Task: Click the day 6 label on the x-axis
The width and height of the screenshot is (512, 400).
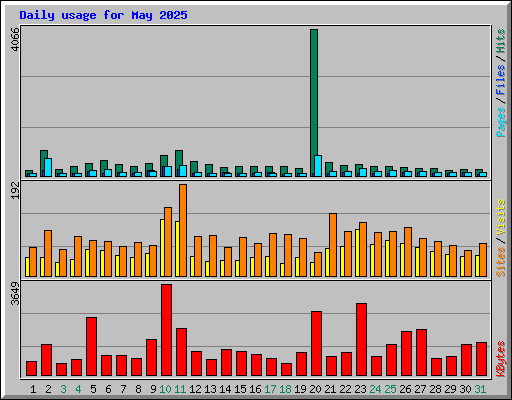Action: coord(108,389)
